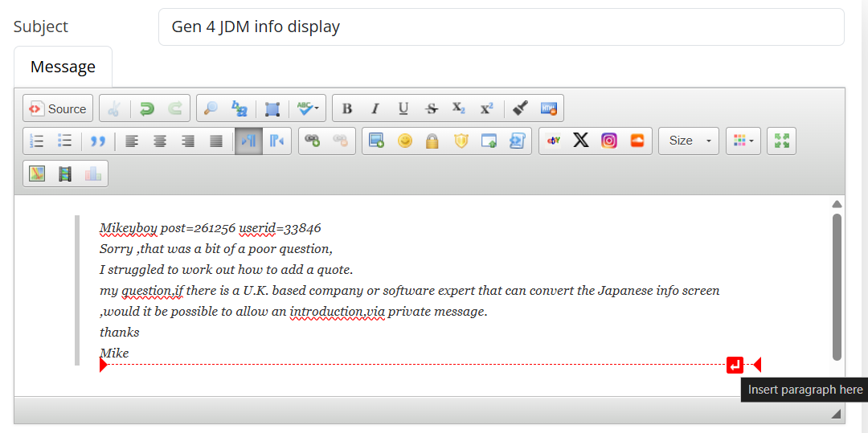Maximize the editor with fullscreen icon
The width and height of the screenshot is (868, 433).
(781, 141)
